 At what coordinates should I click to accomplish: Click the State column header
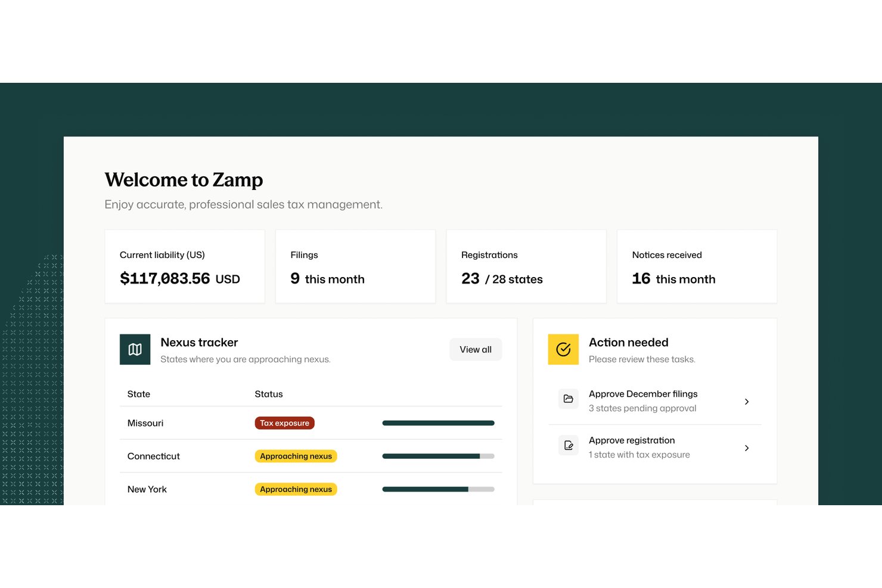pos(139,394)
